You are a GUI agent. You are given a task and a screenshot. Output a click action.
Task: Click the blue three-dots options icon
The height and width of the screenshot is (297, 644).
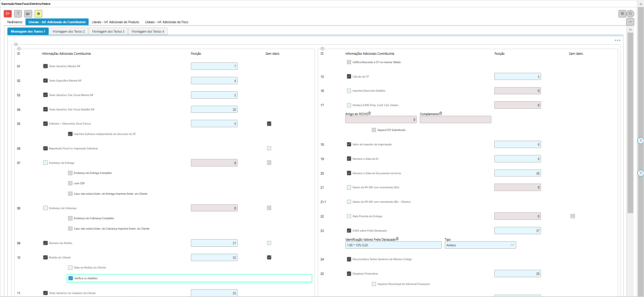pos(617,40)
